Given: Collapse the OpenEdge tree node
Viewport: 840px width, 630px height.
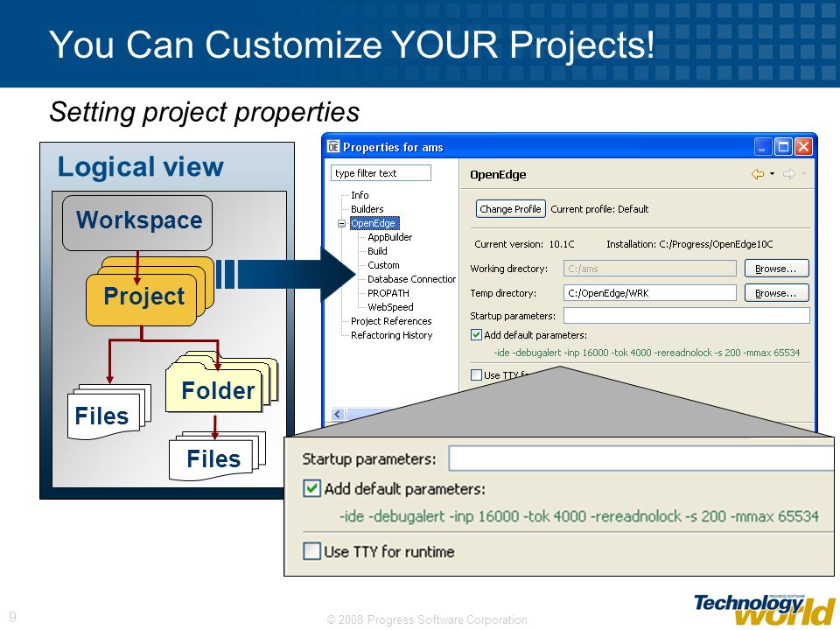Looking at the screenshot, I should click(342, 223).
